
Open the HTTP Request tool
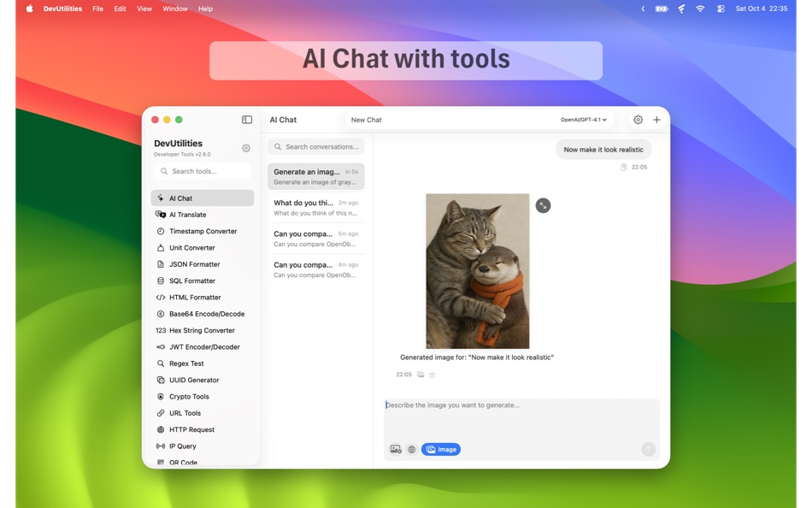click(203, 429)
